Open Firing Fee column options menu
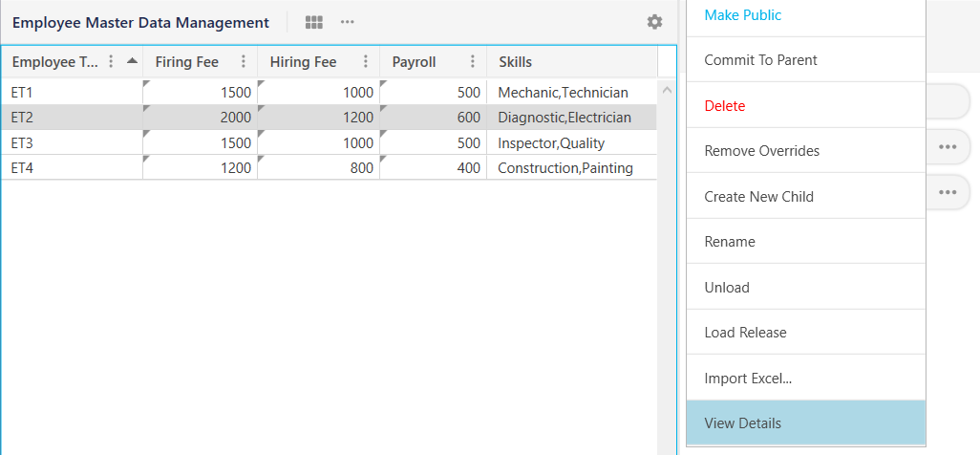 pos(244,61)
